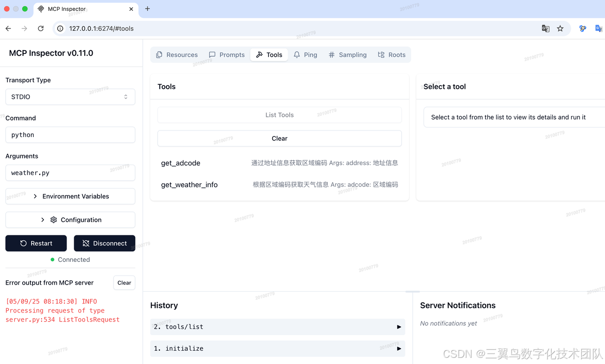Open the Transport Type dropdown showing STDIO

(70, 96)
